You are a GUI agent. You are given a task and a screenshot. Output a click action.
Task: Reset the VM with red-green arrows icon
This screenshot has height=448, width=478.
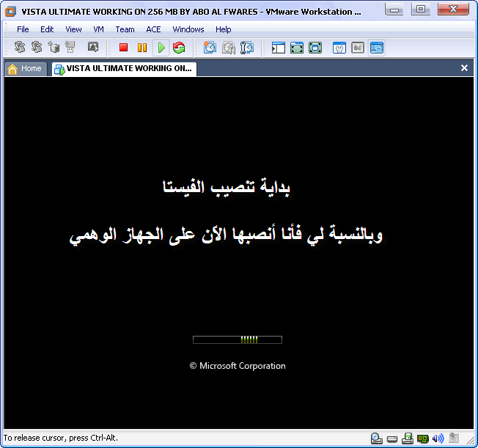(179, 48)
